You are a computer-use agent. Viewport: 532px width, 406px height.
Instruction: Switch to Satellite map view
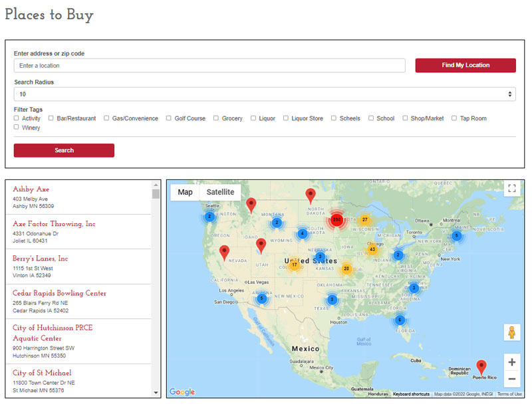(x=220, y=192)
